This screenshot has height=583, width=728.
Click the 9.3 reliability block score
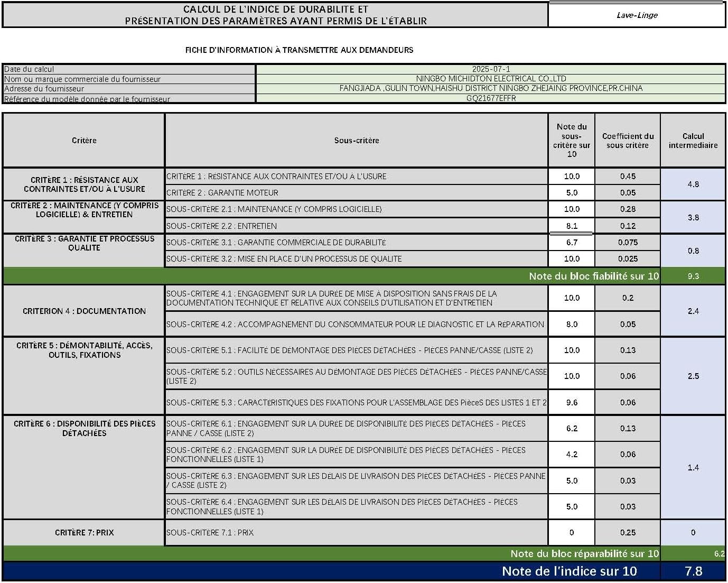pos(693,276)
